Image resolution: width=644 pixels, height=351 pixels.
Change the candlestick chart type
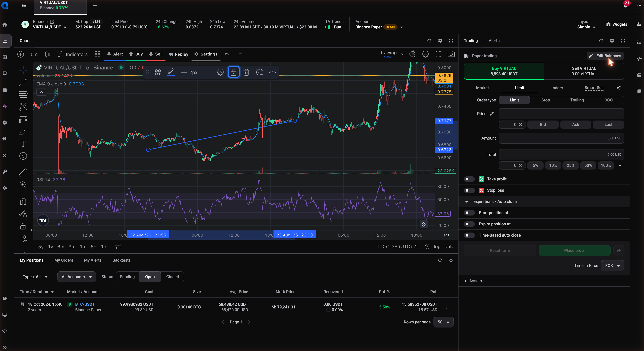point(47,54)
